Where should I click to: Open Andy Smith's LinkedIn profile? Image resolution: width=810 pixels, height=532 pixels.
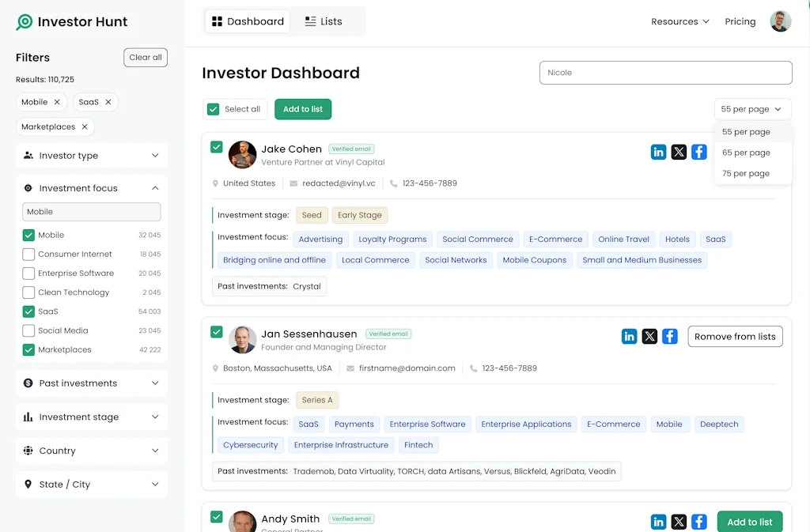pyautogui.click(x=659, y=522)
